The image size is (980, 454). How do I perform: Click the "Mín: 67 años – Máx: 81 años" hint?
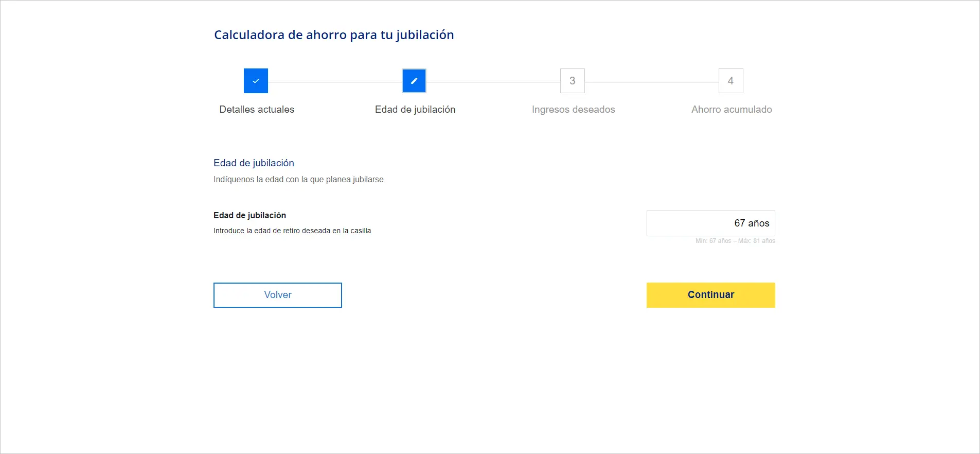735,241
